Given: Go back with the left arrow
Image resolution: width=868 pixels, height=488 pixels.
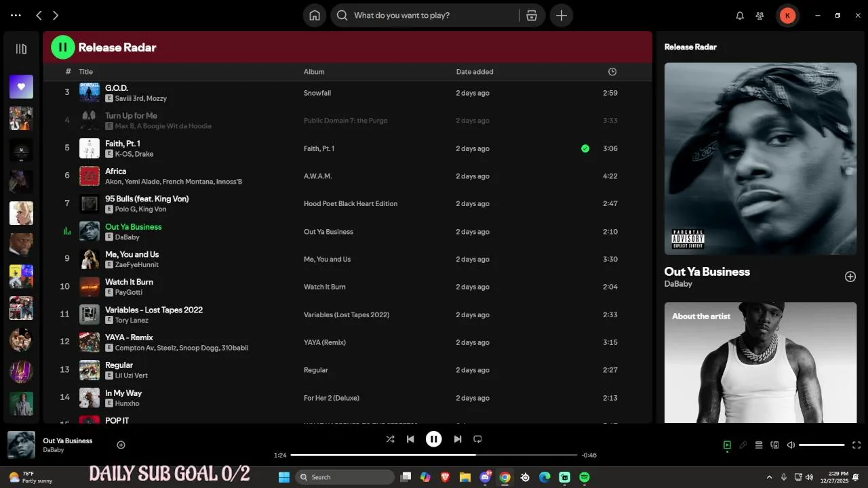Looking at the screenshot, I should (x=39, y=16).
